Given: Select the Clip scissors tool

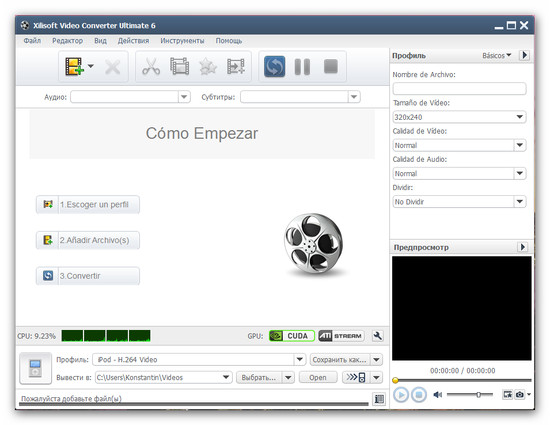Looking at the screenshot, I should pos(151,66).
